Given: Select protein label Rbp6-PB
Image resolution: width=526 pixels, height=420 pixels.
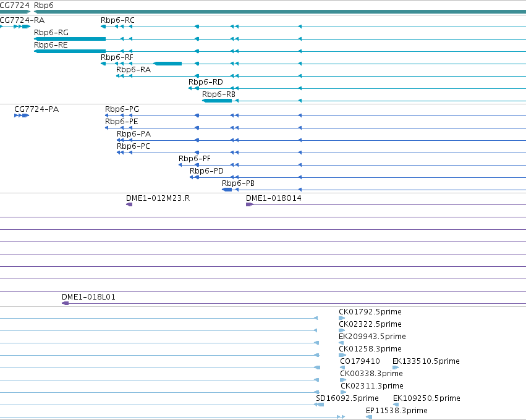Looking at the screenshot, I should pyautogui.click(x=238, y=183).
